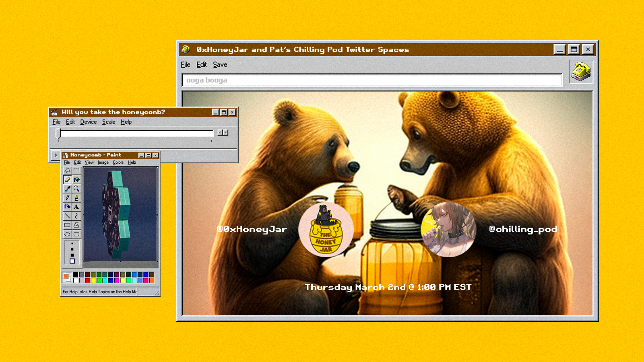Open Help menu in the honeycomb player window
Image resolution: width=644 pixels, height=362 pixels.
[x=126, y=122]
